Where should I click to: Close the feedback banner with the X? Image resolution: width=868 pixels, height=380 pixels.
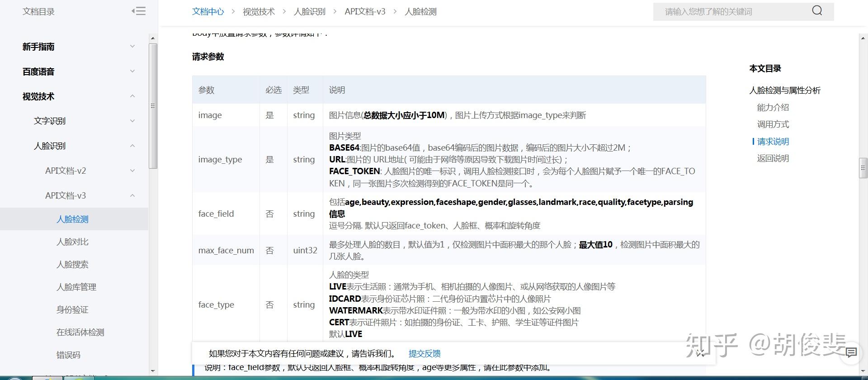pyautogui.click(x=700, y=353)
